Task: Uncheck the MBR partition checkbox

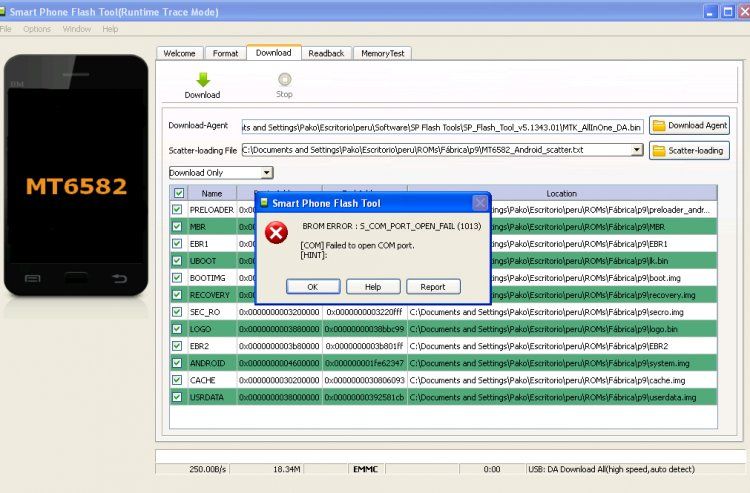Action: coord(177,227)
